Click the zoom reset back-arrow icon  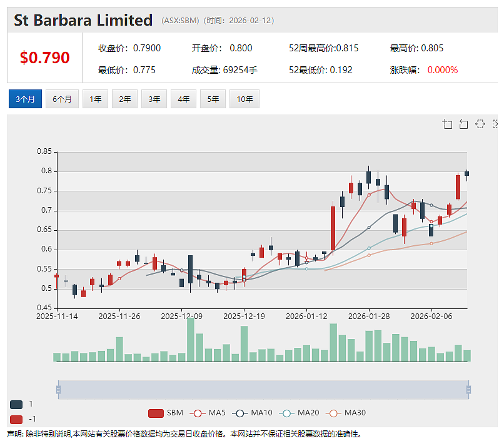463,124
